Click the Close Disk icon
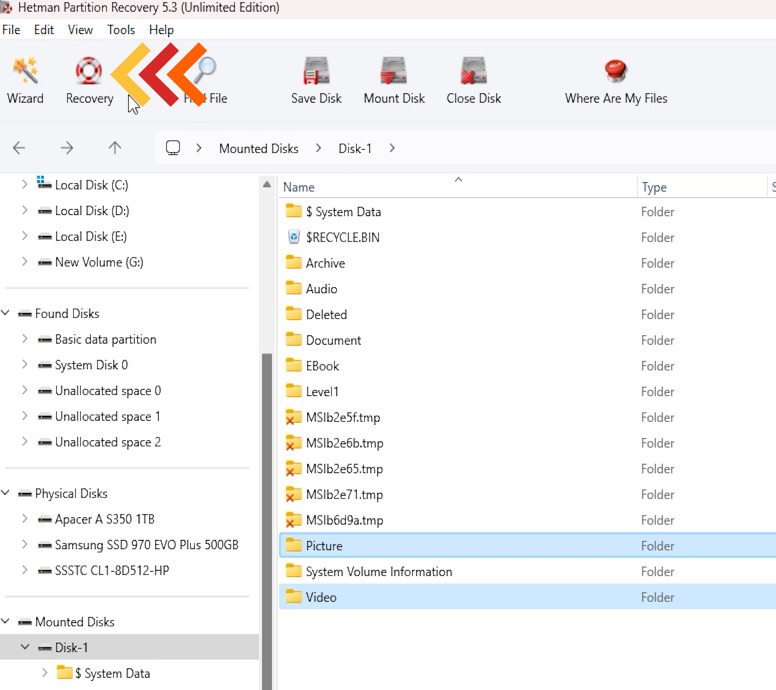This screenshot has height=690, width=776. pos(474,71)
